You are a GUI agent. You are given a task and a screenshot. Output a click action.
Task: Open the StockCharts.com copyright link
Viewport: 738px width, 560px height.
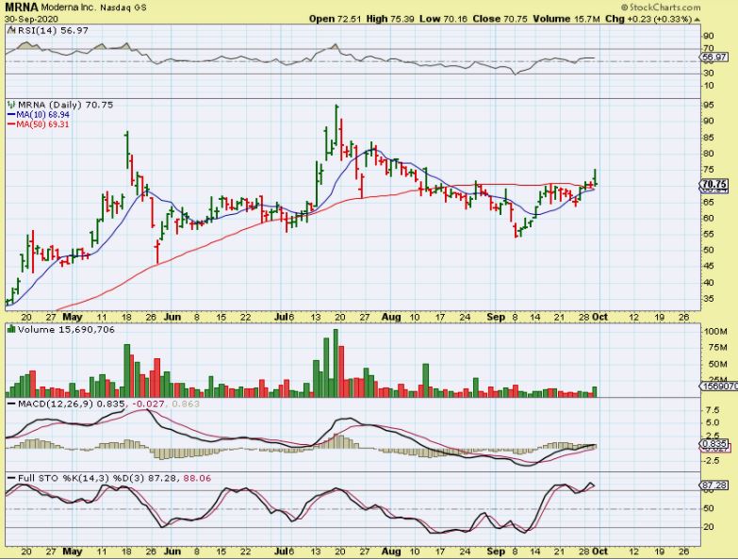click(x=661, y=7)
